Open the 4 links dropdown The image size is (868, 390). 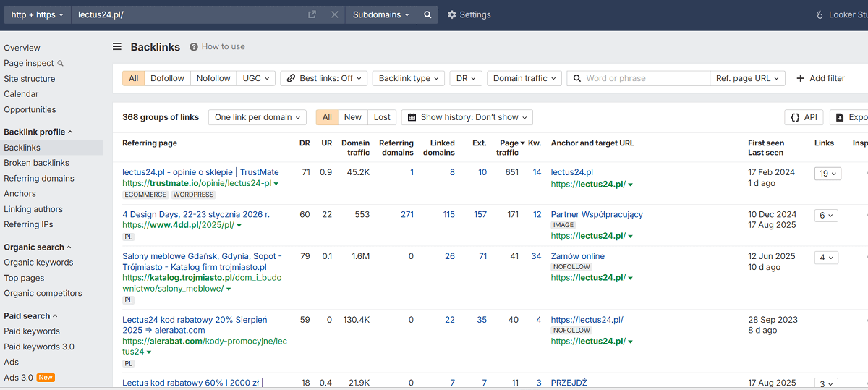pos(826,258)
